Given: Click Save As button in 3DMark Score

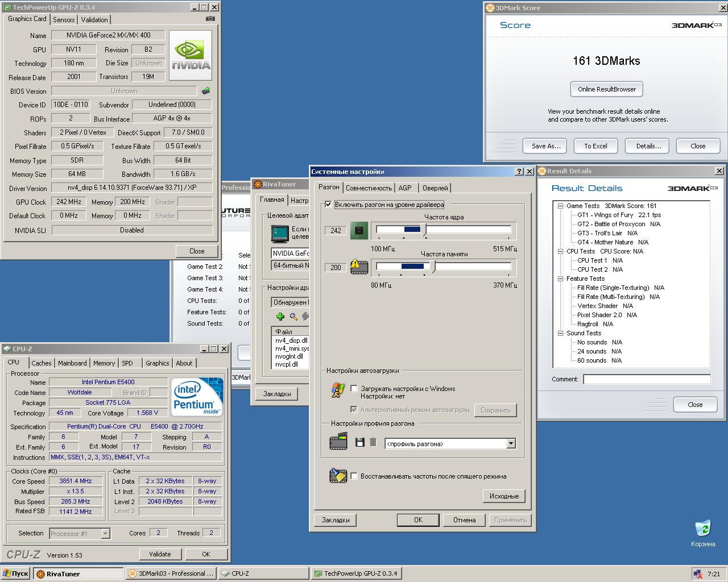Looking at the screenshot, I should tap(546, 146).
